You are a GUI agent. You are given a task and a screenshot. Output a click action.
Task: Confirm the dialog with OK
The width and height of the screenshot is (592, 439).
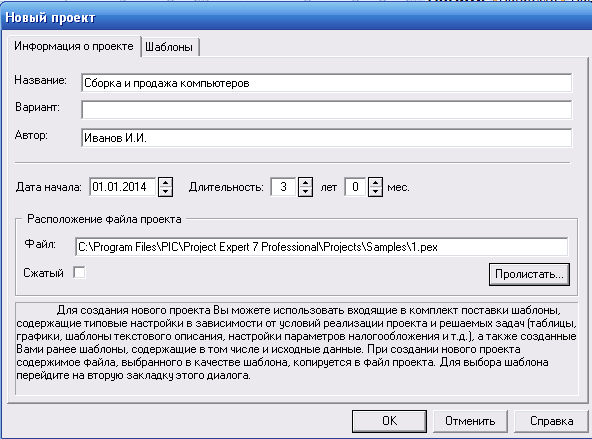coord(389,421)
